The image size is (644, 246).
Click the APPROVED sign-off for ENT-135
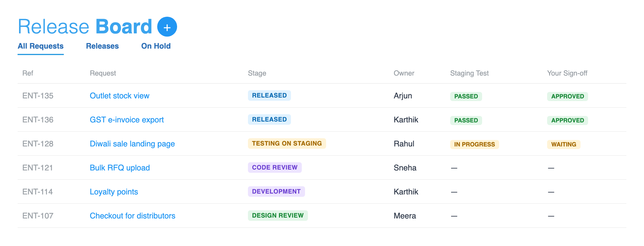click(568, 96)
